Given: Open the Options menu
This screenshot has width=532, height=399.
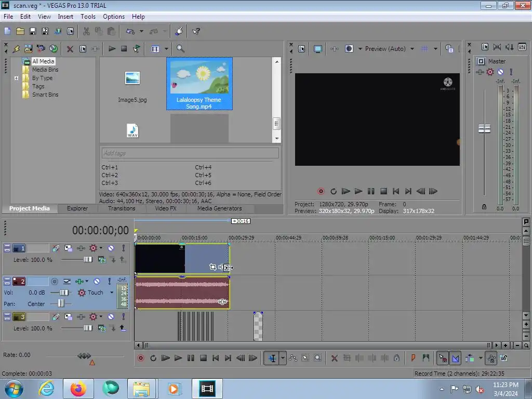Looking at the screenshot, I should [x=114, y=17].
